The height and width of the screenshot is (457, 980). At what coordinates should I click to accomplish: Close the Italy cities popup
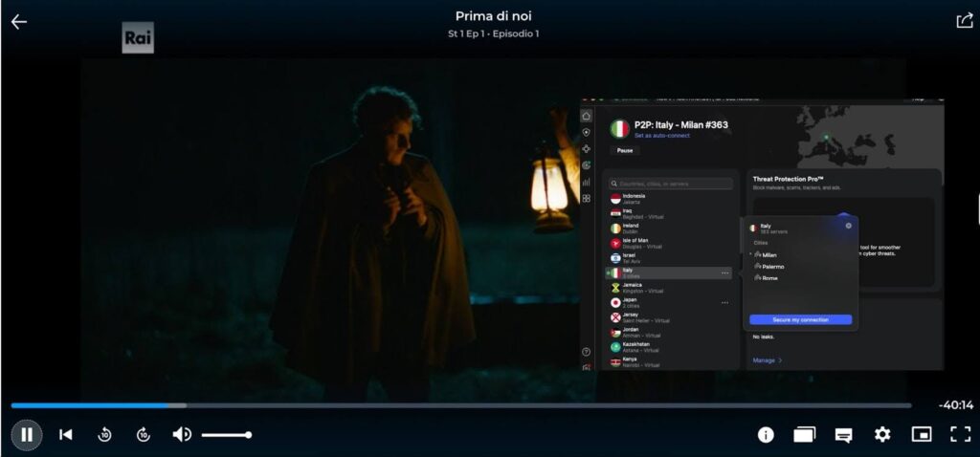[x=848, y=226]
